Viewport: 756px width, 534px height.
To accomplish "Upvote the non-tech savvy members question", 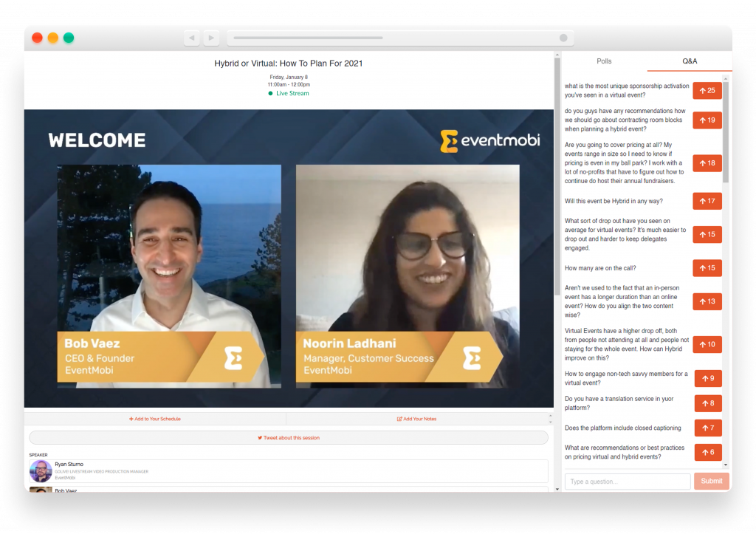I will tap(708, 378).
